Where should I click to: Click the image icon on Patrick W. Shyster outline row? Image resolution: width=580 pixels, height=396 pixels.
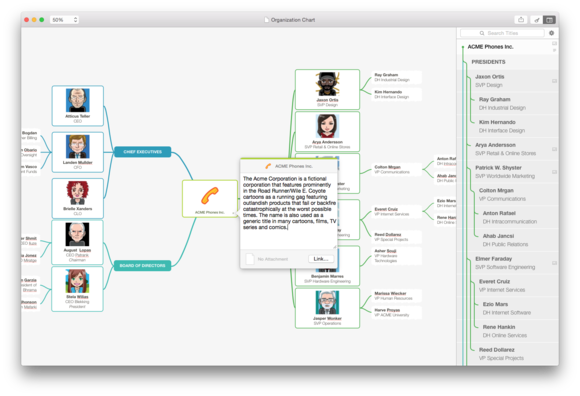click(x=554, y=172)
